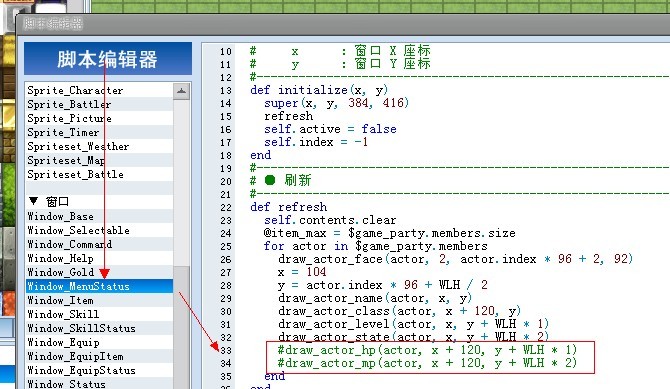
Task: Click the script list scrollbar thumb
Action: point(181,327)
